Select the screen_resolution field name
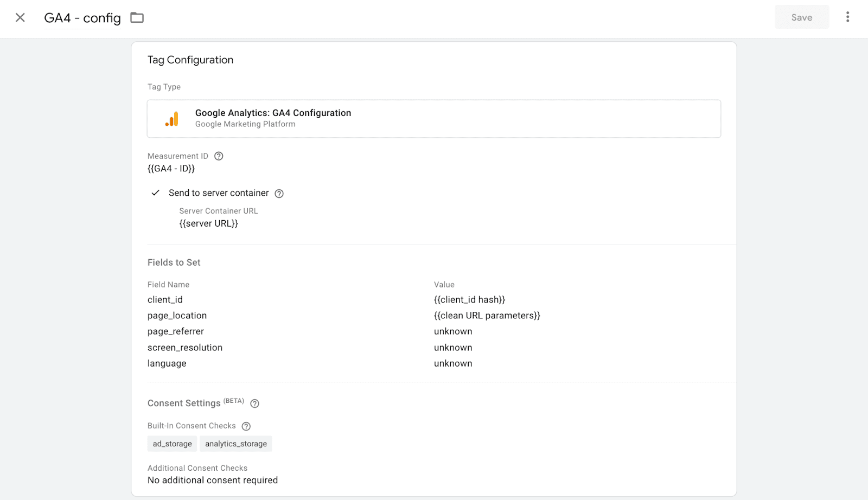 pyautogui.click(x=185, y=348)
